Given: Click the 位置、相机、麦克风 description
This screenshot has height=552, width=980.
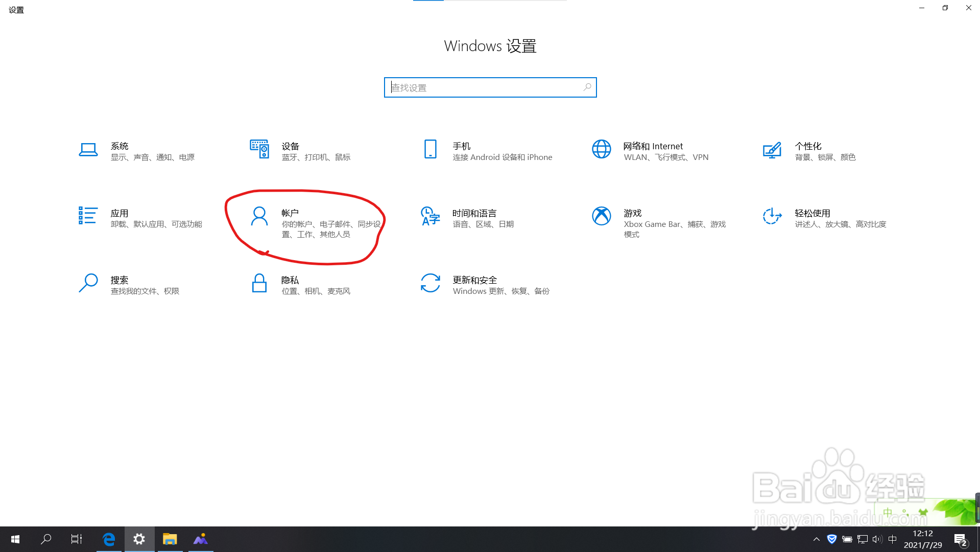Looking at the screenshot, I should [316, 291].
